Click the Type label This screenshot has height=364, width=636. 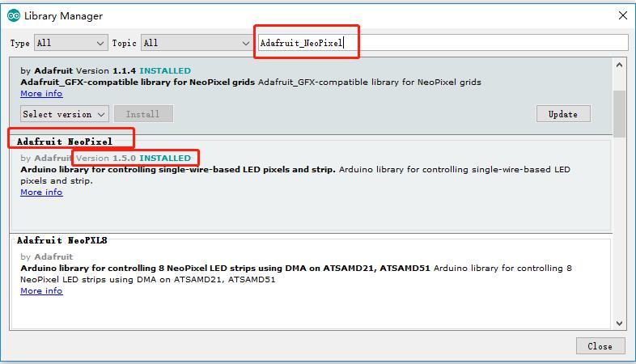click(20, 43)
